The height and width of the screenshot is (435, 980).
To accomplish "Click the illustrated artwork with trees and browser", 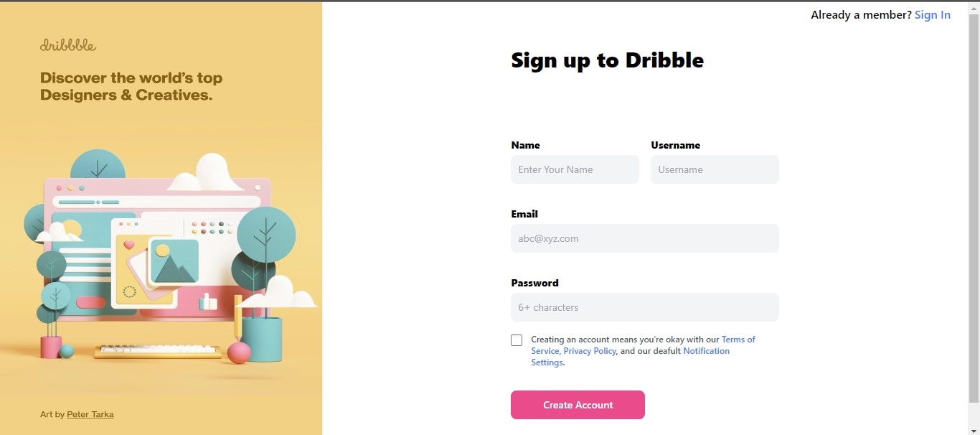I will (x=170, y=255).
